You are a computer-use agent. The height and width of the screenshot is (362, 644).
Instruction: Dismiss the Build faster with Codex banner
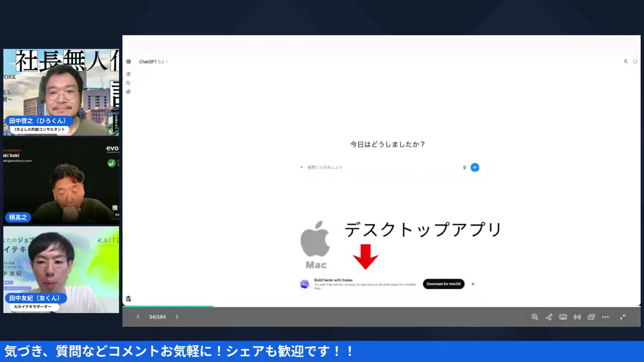tap(472, 284)
